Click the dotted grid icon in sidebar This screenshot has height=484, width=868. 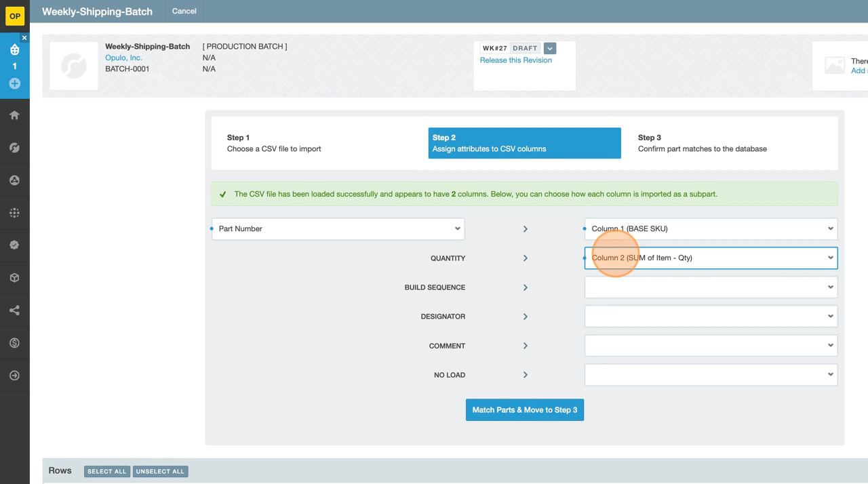click(14, 213)
